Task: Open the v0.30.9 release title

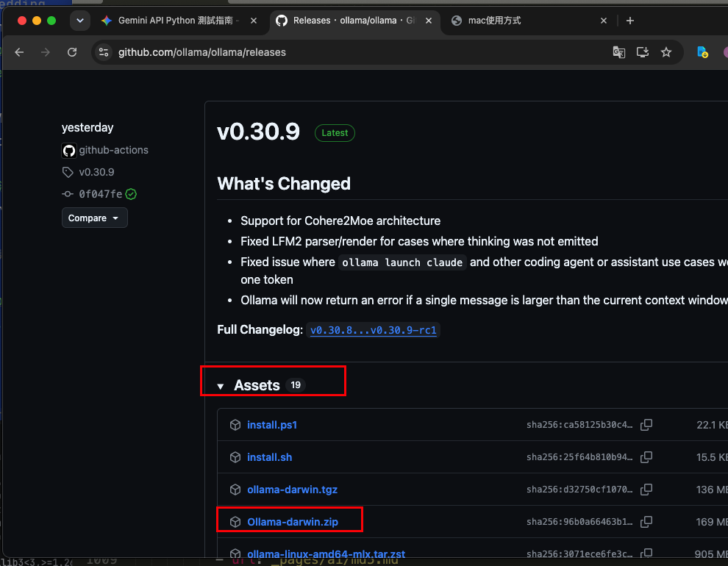Action: pos(258,132)
